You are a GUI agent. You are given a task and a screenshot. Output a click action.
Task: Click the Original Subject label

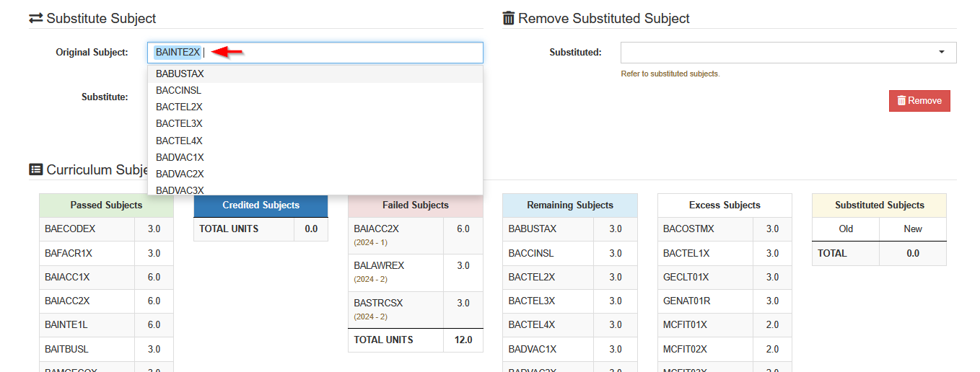coord(92,53)
